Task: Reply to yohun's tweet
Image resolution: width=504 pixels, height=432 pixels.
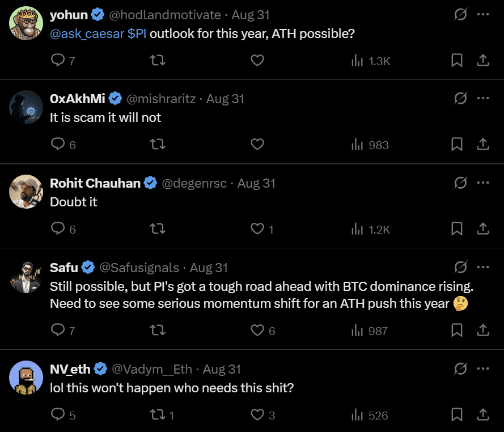Action: tap(58, 60)
